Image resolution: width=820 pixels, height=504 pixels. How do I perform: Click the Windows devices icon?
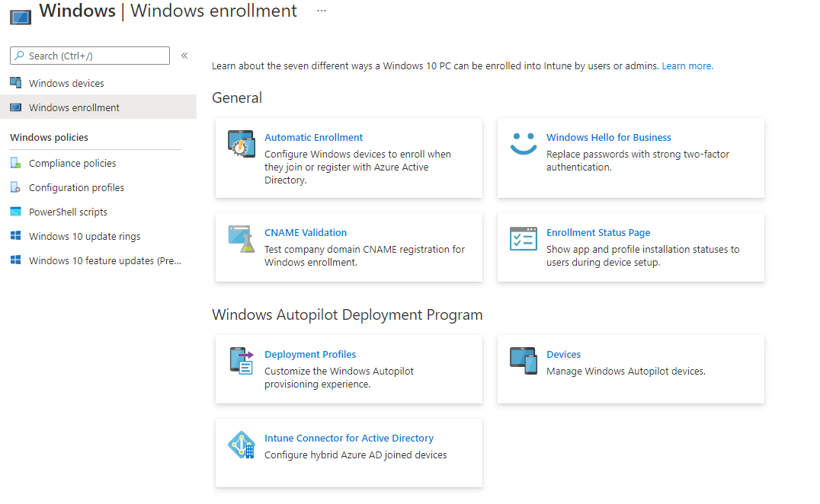16,82
